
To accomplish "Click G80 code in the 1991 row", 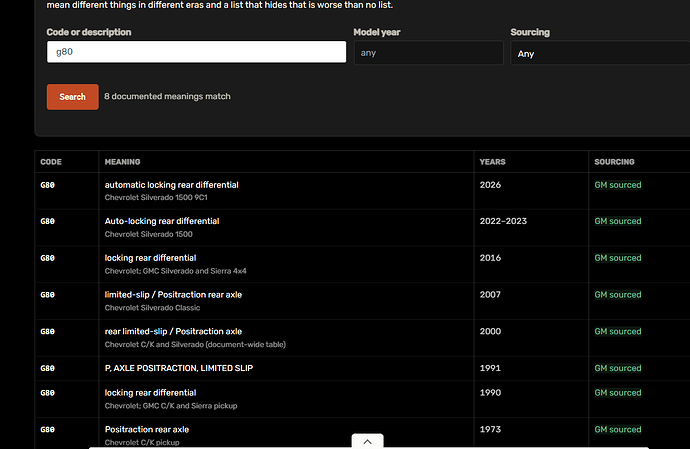I will 48,368.
